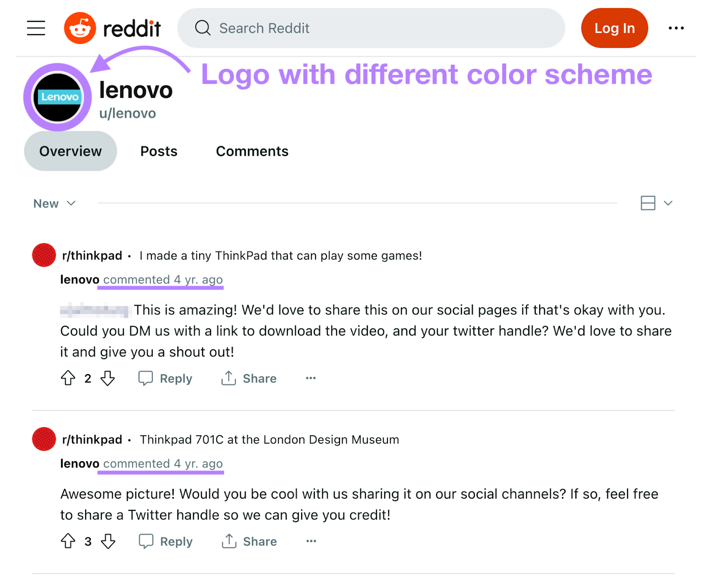Upvote lenovo's first comment
702x588 pixels.
pyautogui.click(x=68, y=378)
